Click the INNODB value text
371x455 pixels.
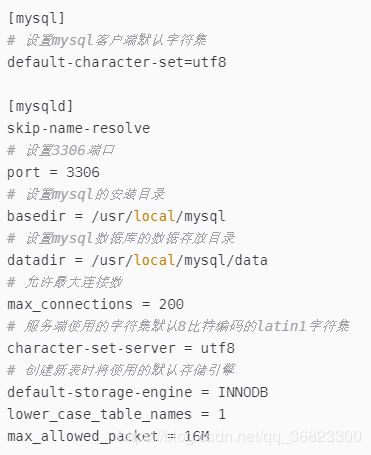(243, 392)
